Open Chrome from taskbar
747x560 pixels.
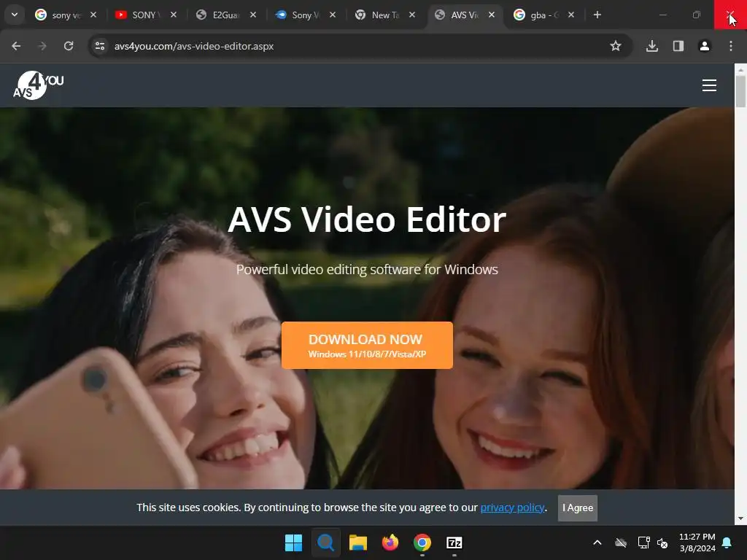tap(422, 542)
